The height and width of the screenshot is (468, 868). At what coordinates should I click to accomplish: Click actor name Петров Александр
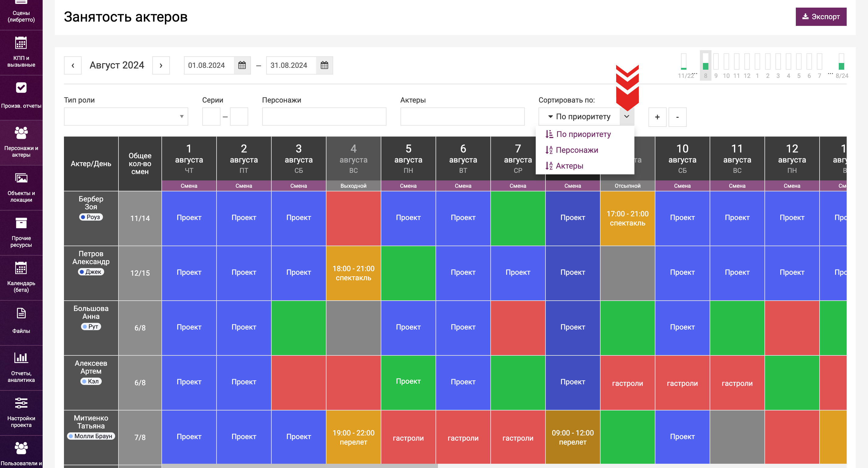[x=91, y=258]
